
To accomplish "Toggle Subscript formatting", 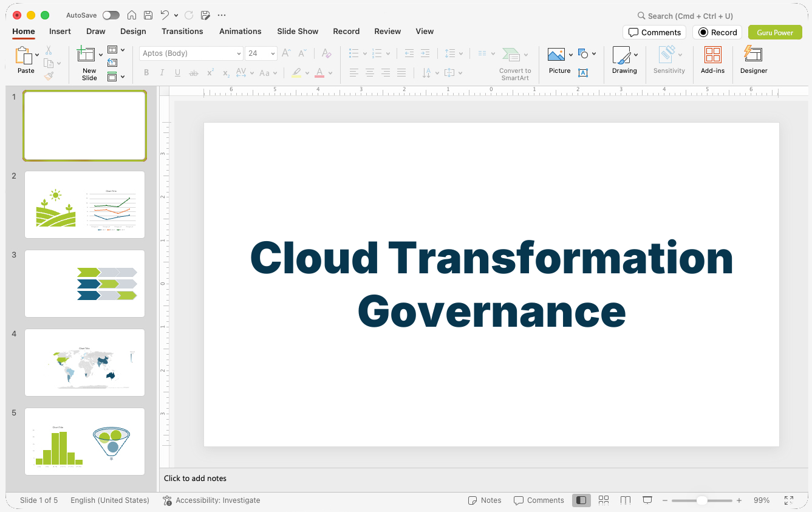I will [x=226, y=73].
